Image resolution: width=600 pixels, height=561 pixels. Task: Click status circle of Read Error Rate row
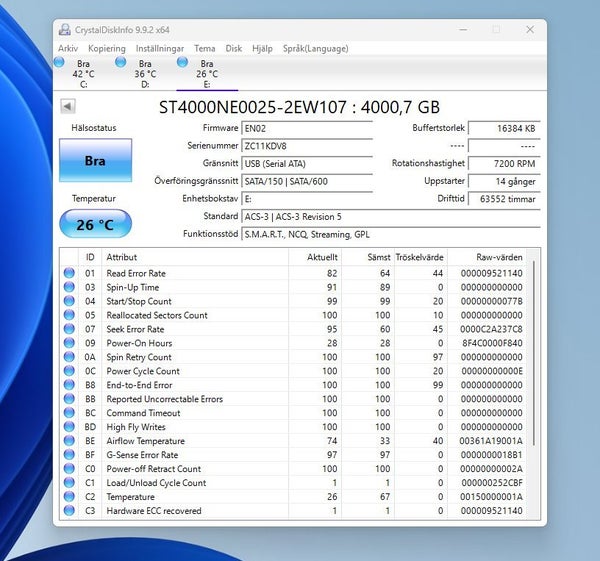point(69,273)
